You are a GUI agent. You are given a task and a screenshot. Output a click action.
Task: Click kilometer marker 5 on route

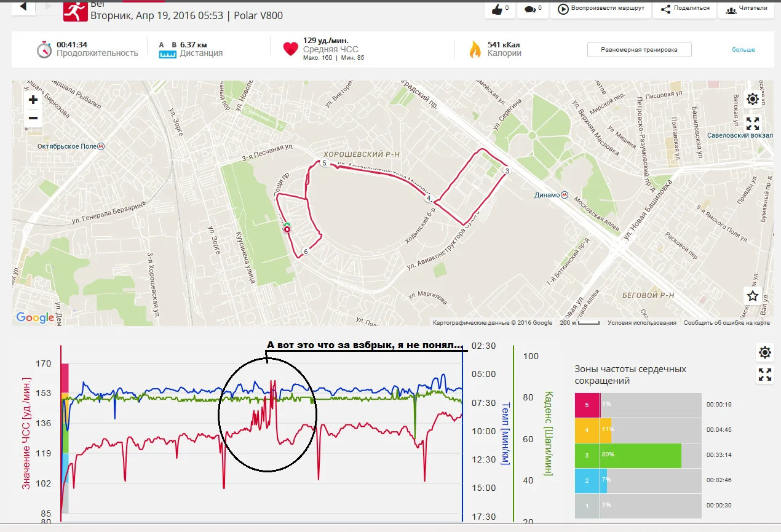coord(323,163)
